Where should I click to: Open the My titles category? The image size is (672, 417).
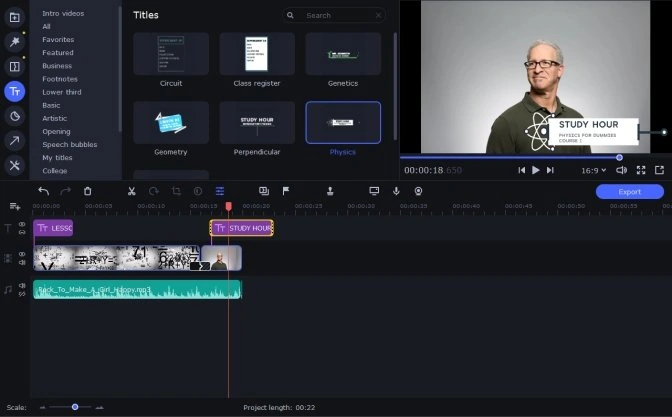point(57,158)
